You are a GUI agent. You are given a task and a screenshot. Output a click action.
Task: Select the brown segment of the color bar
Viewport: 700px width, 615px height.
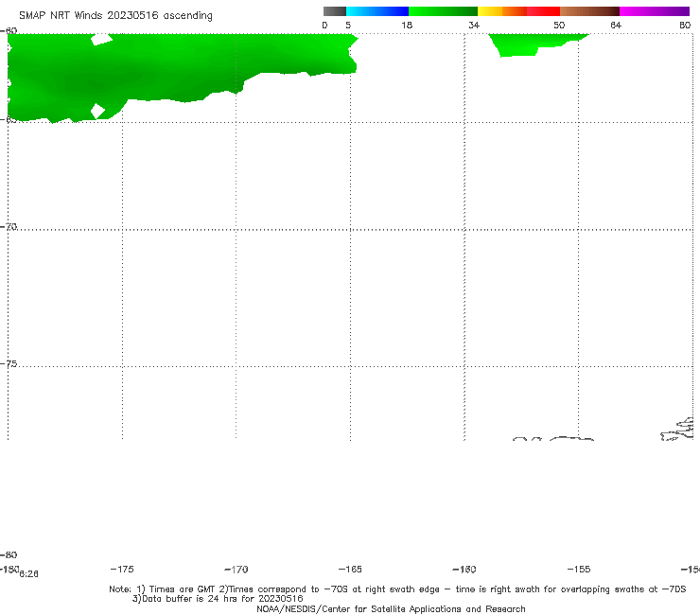(x=589, y=11)
